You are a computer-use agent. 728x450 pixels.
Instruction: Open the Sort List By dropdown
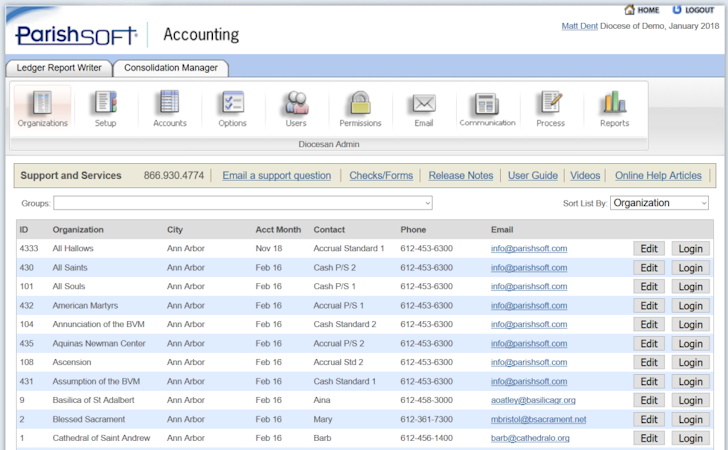tap(659, 203)
